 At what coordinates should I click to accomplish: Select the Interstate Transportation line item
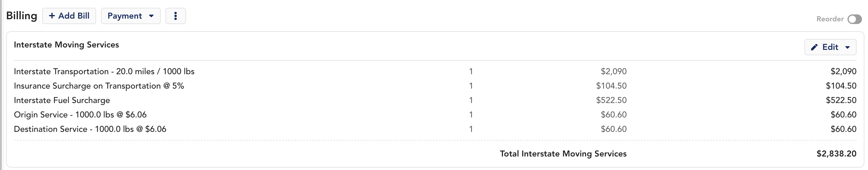coord(435,71)
